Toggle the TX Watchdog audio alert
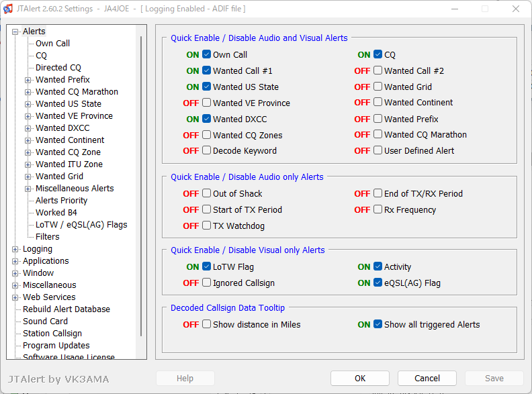This screenshot has height=394, width=532. point(206,226)
